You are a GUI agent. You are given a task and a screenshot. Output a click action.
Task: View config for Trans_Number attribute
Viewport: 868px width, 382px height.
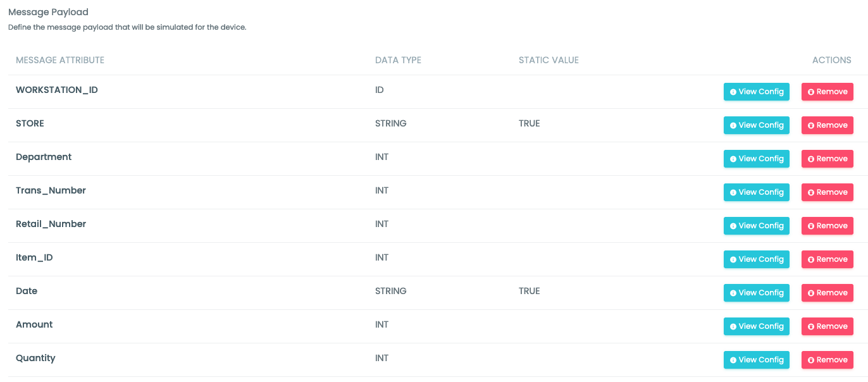pos(757,192)
